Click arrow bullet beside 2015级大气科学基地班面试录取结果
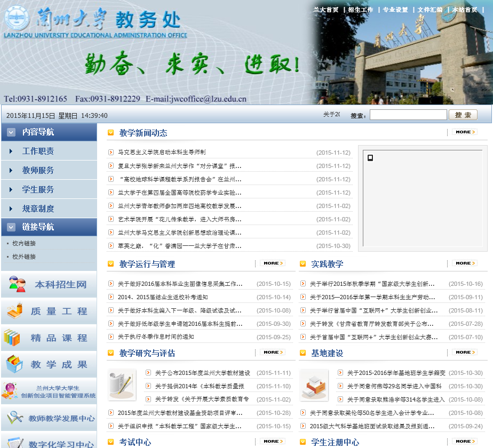The image size is (493, 448). [303, 426]
